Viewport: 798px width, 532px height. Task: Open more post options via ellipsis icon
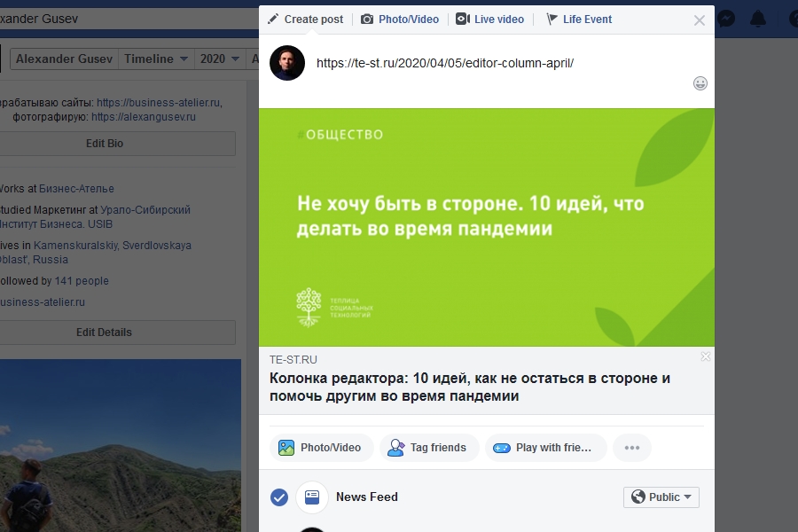(632, 448)
